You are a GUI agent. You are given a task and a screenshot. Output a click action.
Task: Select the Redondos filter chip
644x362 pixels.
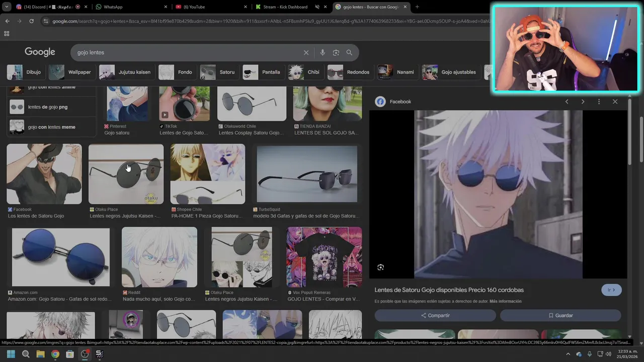[x=350, y=72]
